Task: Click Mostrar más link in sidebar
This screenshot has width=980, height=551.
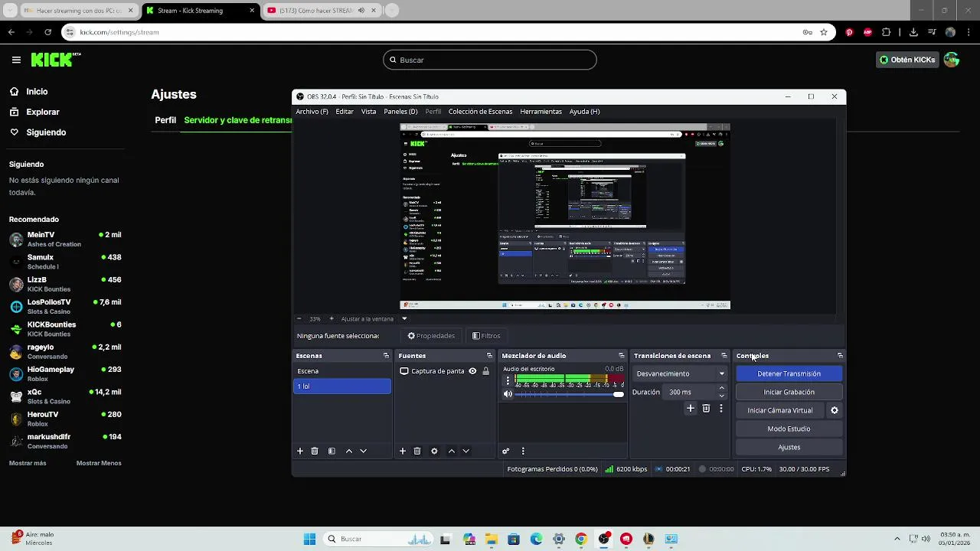Action: click(28, 463)
